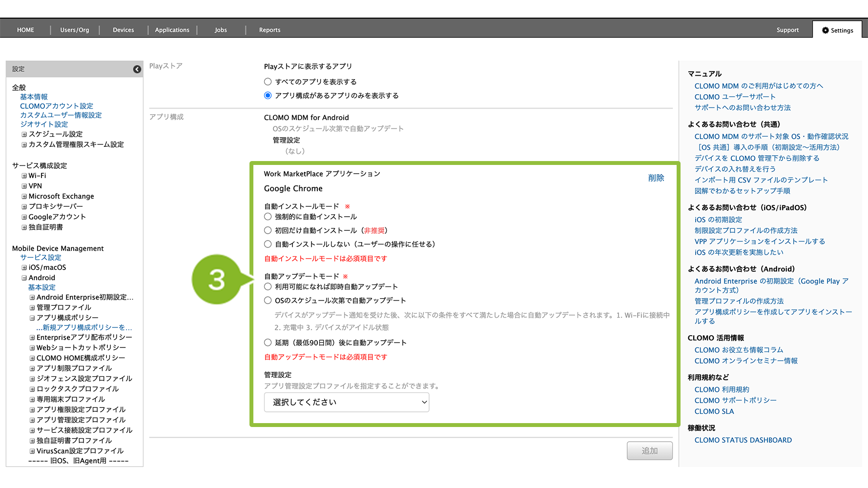This screenshot has height=488, width=868.
Task: Expand the VirusScan設定プロファイル plus icon
Action: pos(32,451)
